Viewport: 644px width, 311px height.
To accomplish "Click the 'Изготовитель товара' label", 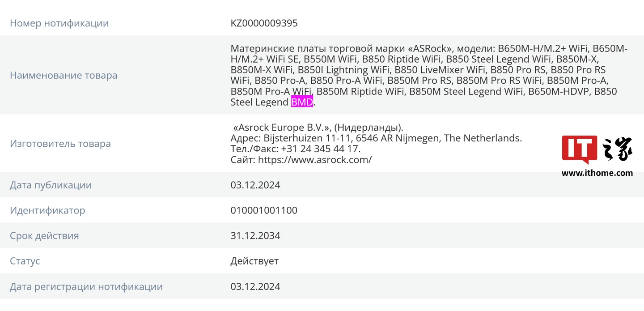I will (x=60, y=144).
